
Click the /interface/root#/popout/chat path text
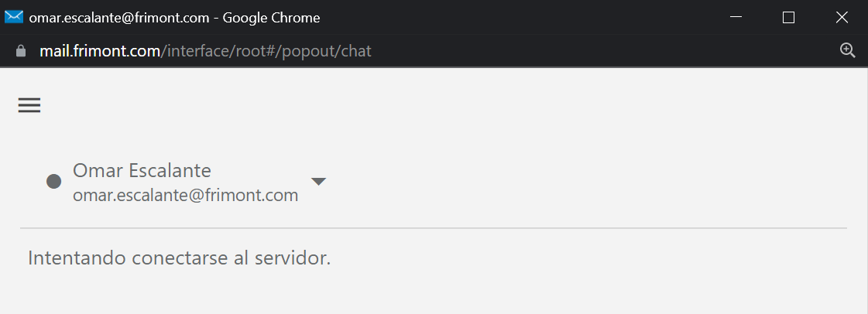tap(266, 52)
